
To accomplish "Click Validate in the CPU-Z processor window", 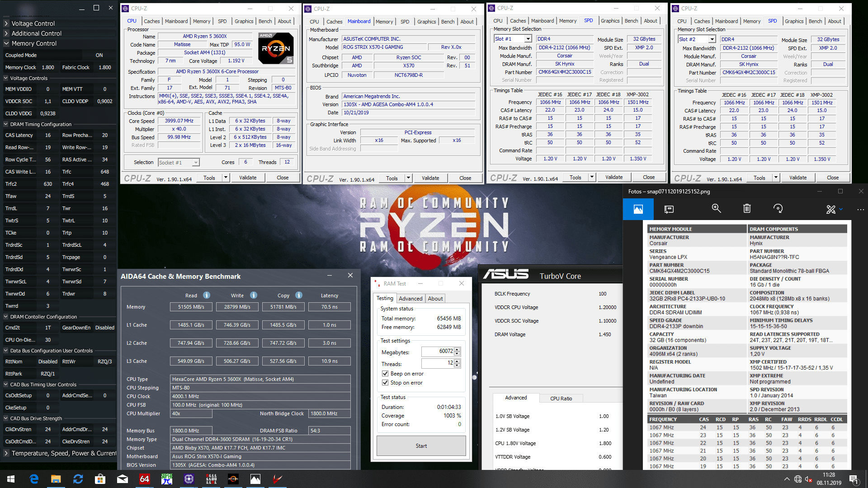I will click(x=248, y=178).
